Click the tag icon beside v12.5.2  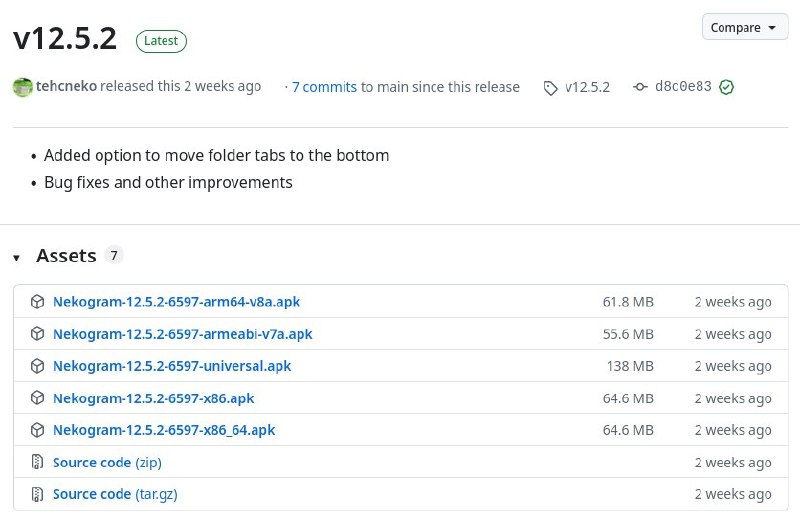tap(550, 88)
